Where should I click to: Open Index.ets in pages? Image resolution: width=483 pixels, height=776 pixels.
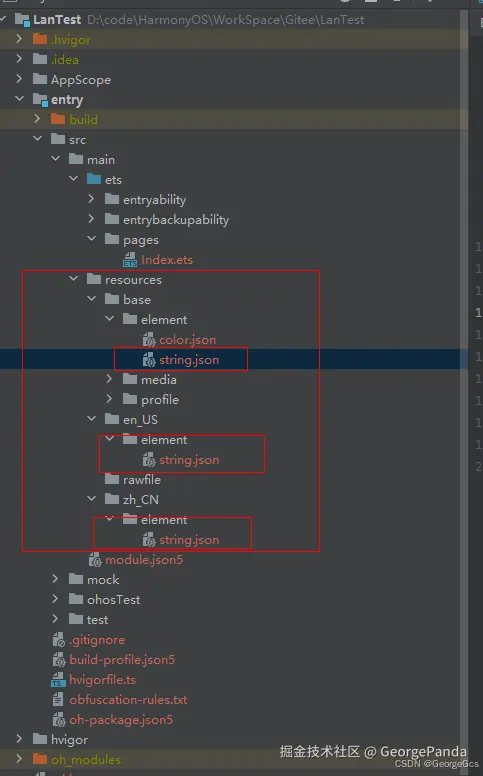[x=167, y=259]
